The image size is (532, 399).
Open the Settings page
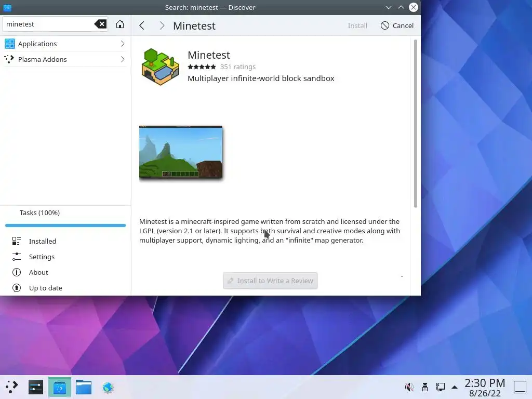coord(65,257)
